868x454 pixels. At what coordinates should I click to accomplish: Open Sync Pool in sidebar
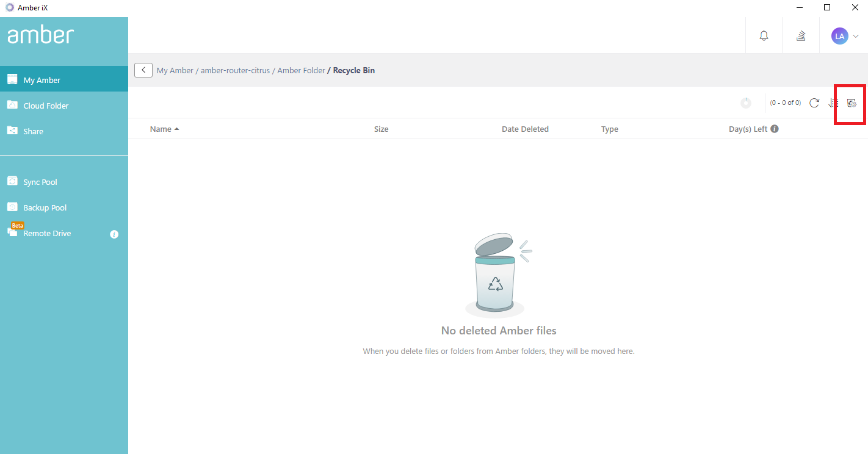click(64, 181)
